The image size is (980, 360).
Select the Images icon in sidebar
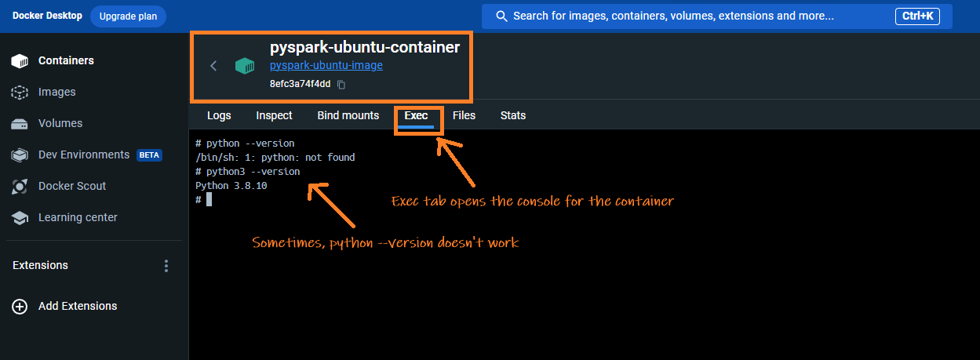tap(20, 93)
